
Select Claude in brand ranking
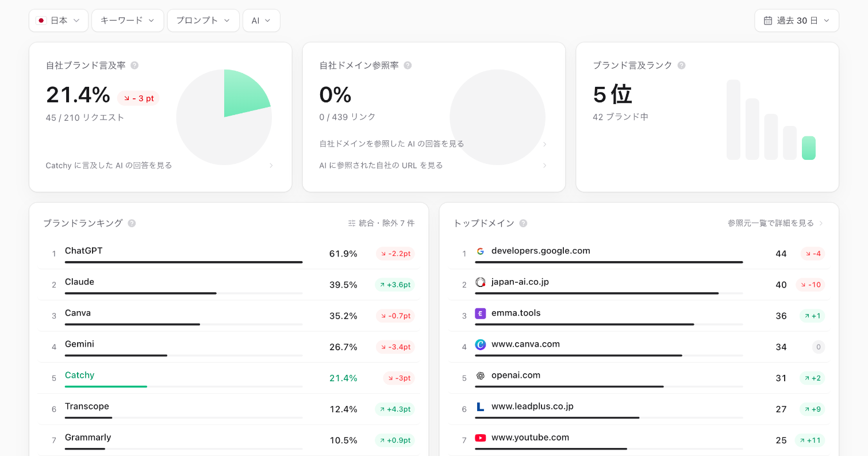(229, 285)
